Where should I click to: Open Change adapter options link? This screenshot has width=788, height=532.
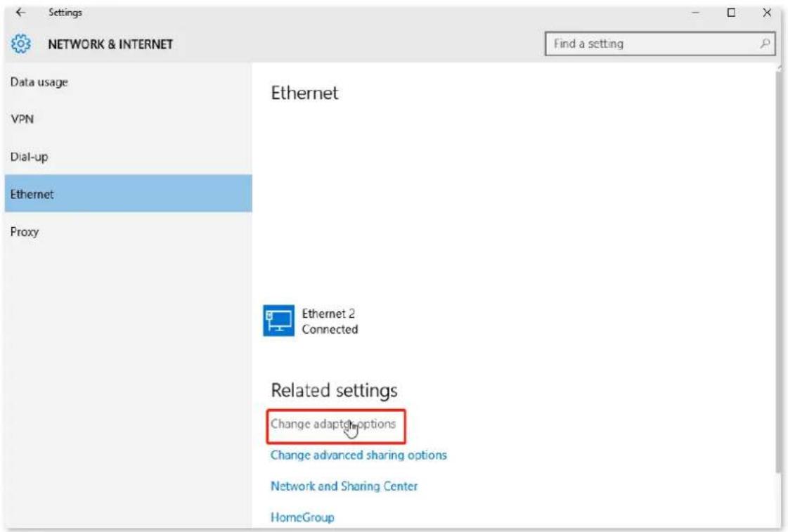coord(333,424)
